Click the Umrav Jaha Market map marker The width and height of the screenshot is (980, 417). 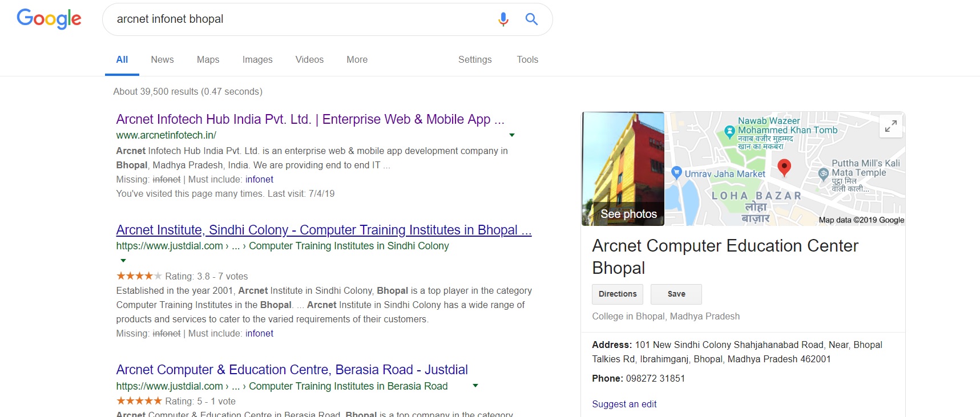click(676, 172)
